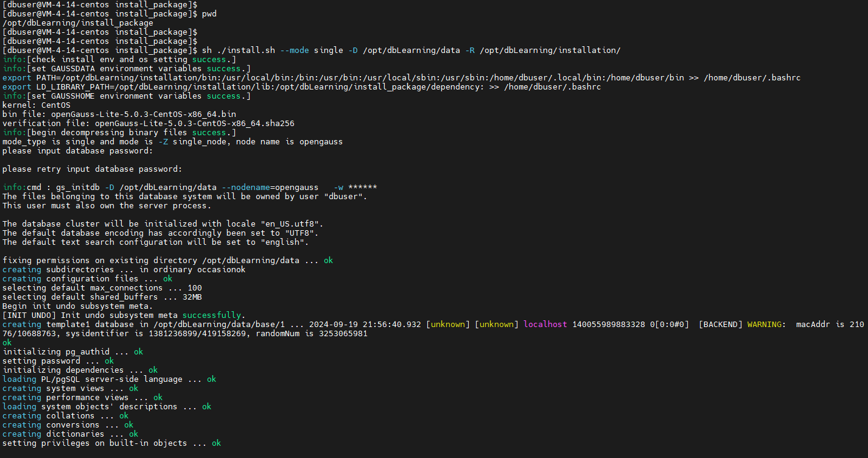Image resolution: width=868 pixels, height=458 pixels.
Task: Click 'selecting default max_connections ... 100' line
Action: click(102, 287)
